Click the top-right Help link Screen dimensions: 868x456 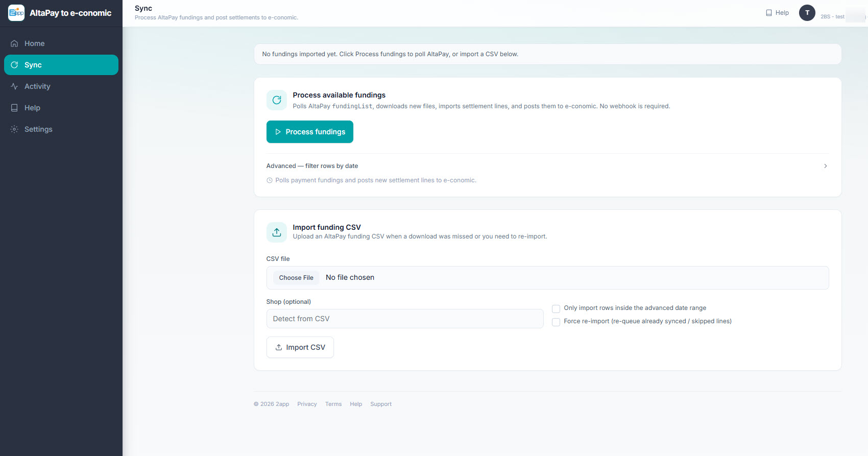(777, 13)
